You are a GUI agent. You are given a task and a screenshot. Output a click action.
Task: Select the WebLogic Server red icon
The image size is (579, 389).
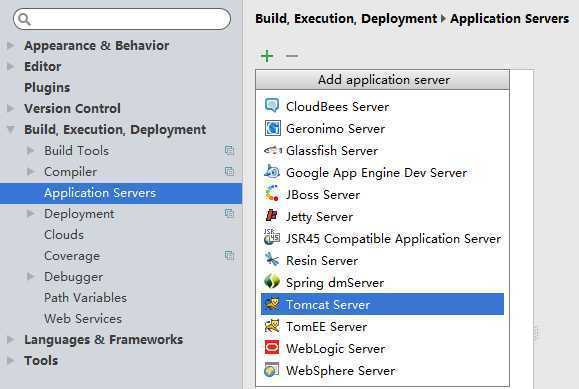272,348
